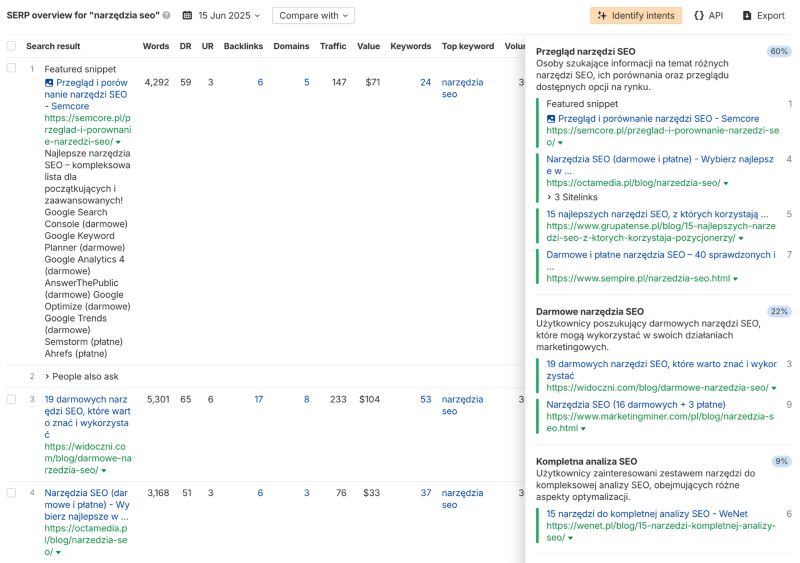Click value $33 in octamedia row
The height and width of the screenshot is (563, 800).
(x=371, y=493)
